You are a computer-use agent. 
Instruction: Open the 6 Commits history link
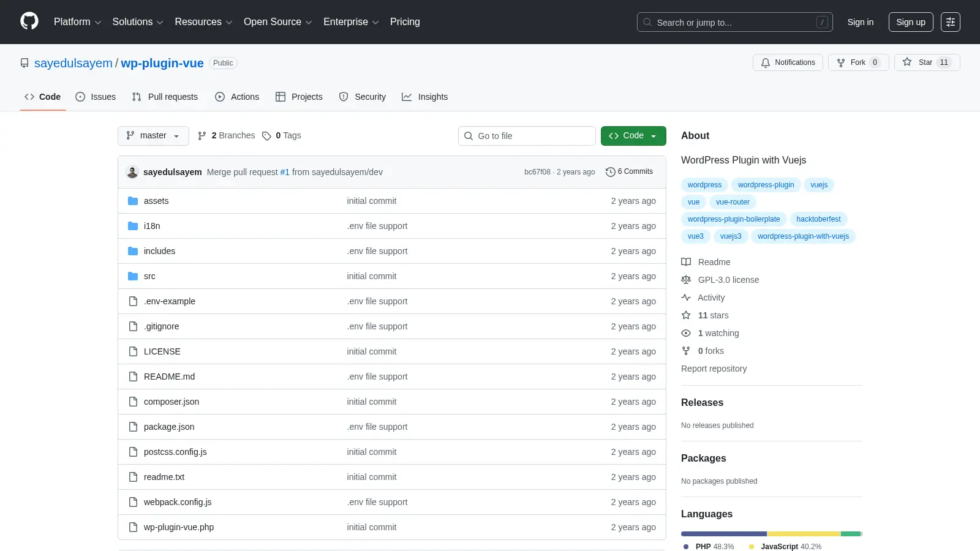[629, 172]
